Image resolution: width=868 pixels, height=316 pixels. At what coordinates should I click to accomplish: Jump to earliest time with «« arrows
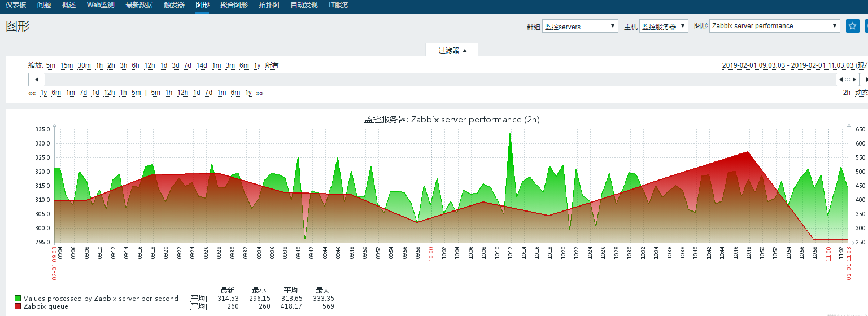[x=32, y=93]
